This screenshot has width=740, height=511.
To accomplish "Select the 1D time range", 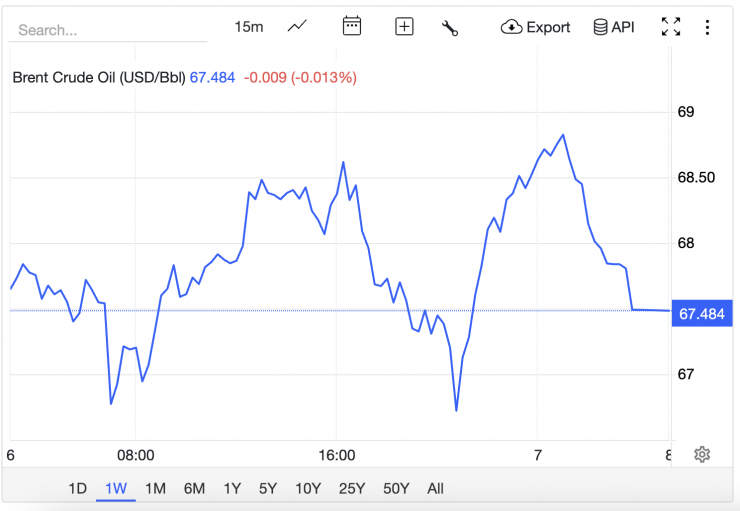I will point(77,489).
